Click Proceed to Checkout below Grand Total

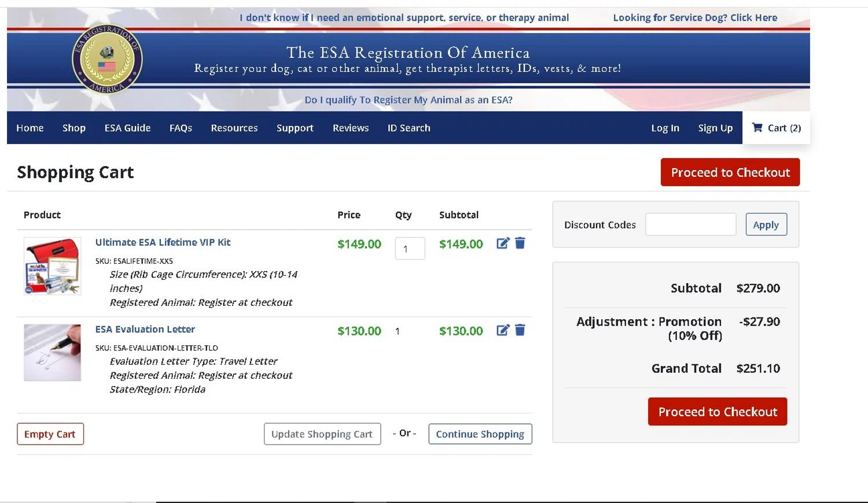coord(718,412)
